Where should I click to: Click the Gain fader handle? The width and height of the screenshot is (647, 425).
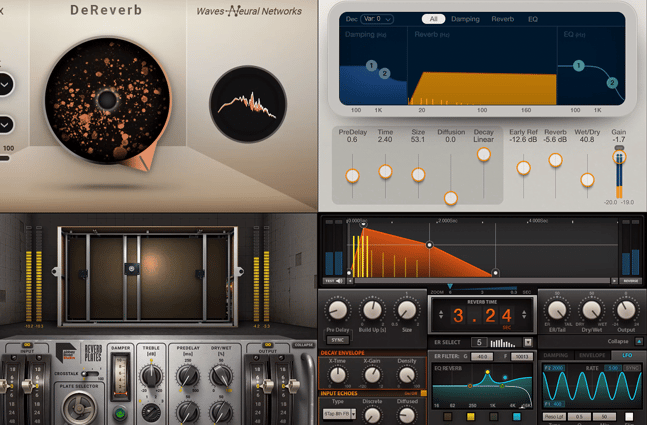pyautogui.click(x=619, y=157)
